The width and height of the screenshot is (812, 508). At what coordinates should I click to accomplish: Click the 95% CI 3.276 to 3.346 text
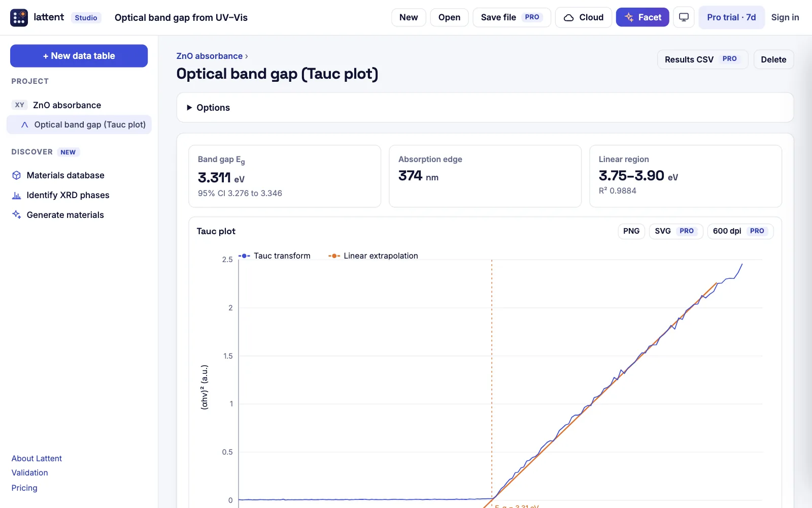[240, 194]
